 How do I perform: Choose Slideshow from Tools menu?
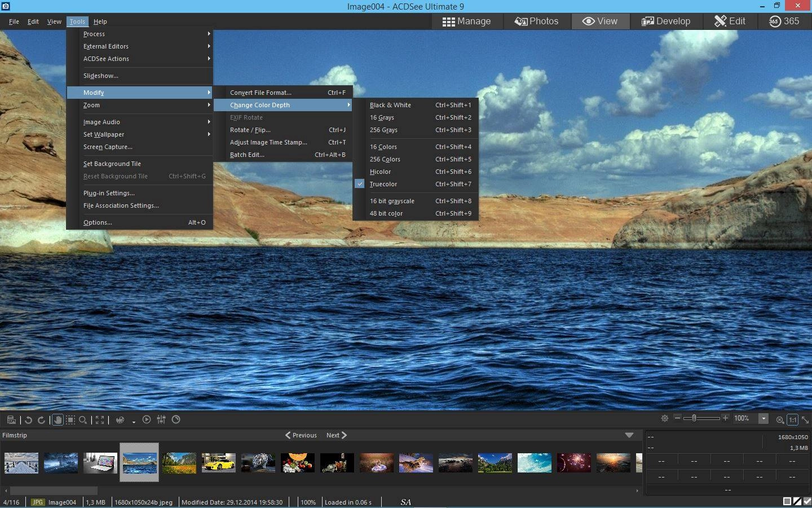point(139,76)
